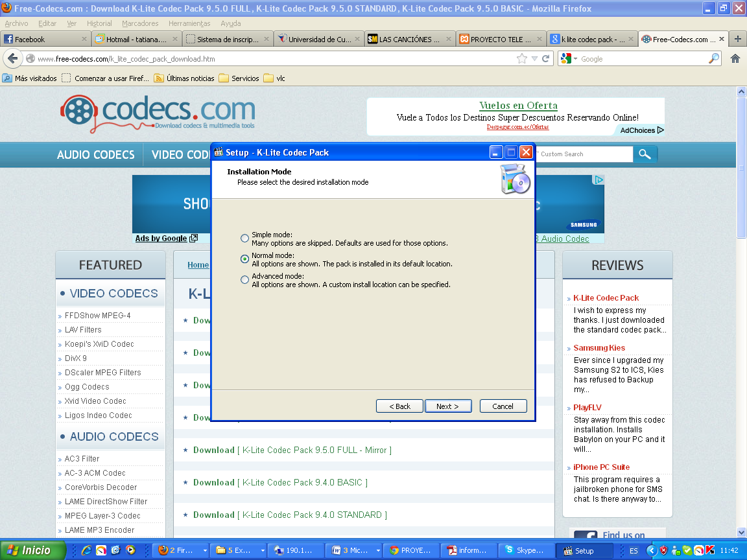Go to Firefox home page icon

tap(735, 58)
